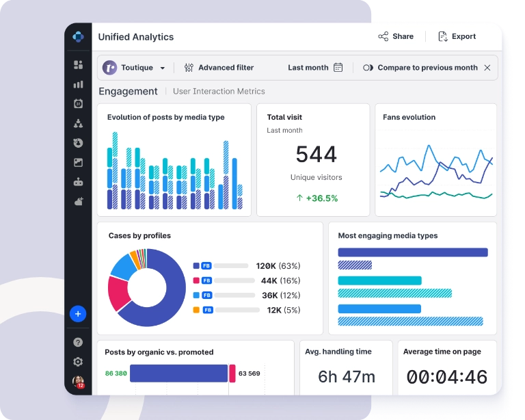This screenshot has width=525, height=420.
Task: Click the 86 380 organic posts value
Action: (x=116, y=373)
